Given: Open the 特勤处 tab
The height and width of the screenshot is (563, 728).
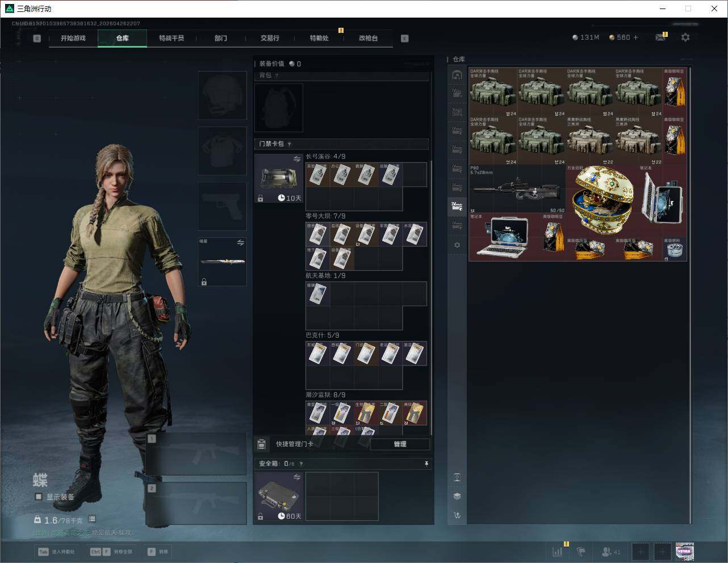Looking at the screenshot, I should click(x=319, y=38).
